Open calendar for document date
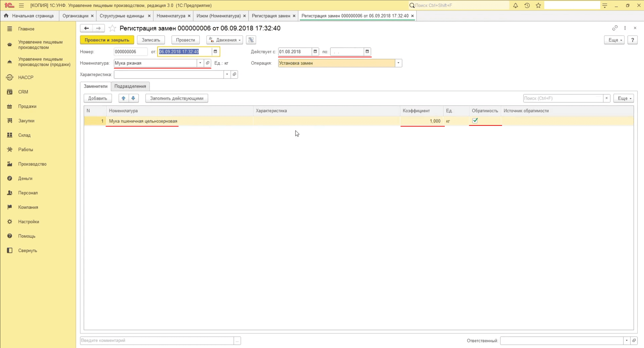The width and height of the screenshot is (644, 348). tap(215, 52)
